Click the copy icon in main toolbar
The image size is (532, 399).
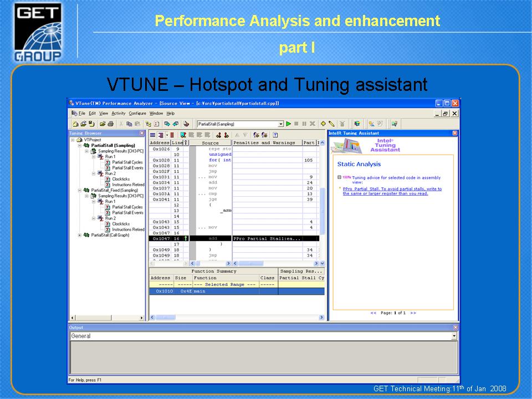point(129,124)
